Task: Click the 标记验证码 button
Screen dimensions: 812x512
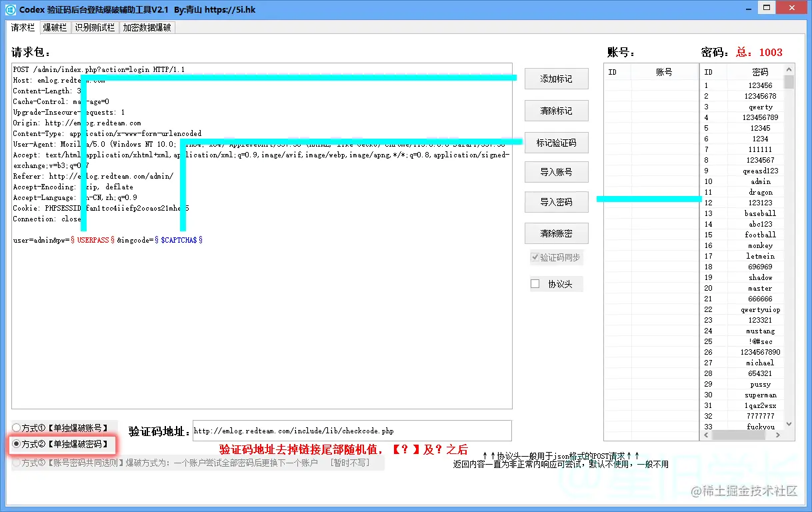Action: tap(556, 143)
